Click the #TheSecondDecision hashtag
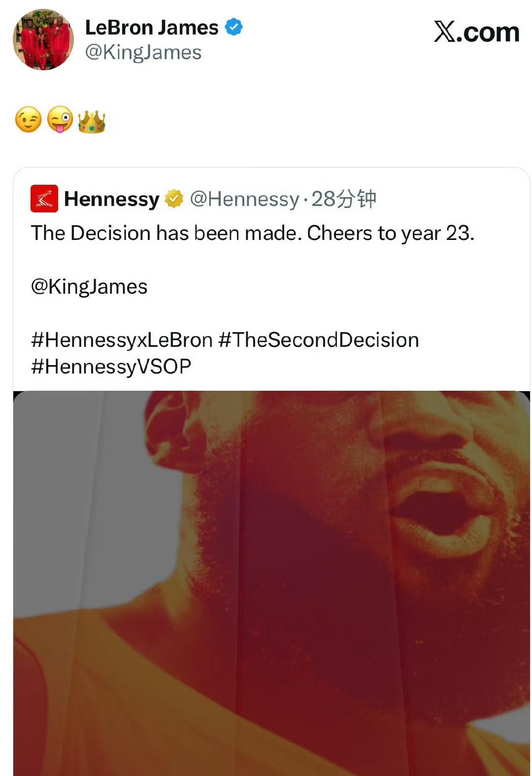This screenshot has height=776, width=532. tap(319, 340)
